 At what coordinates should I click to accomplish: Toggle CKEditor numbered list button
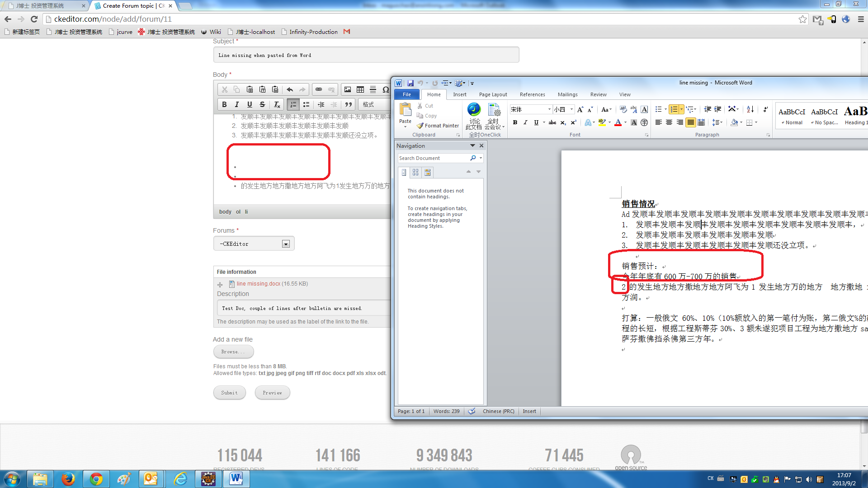[x=293, y=104]
